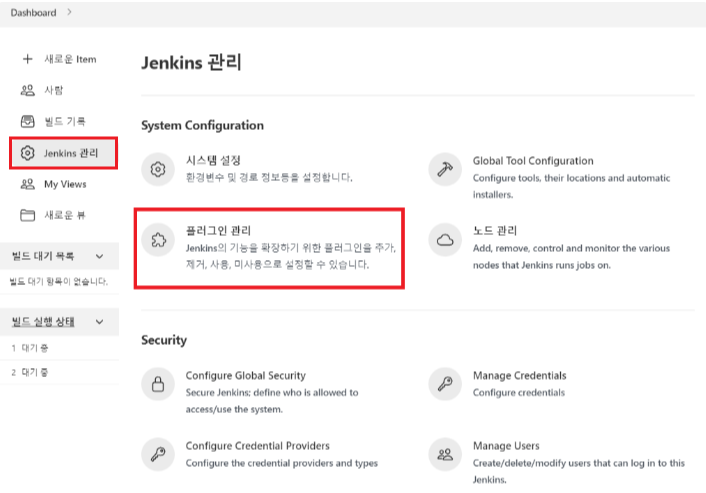Click executor 2 대기 중 row
Viewport: 706px width, 493px height.
point(59,372)
